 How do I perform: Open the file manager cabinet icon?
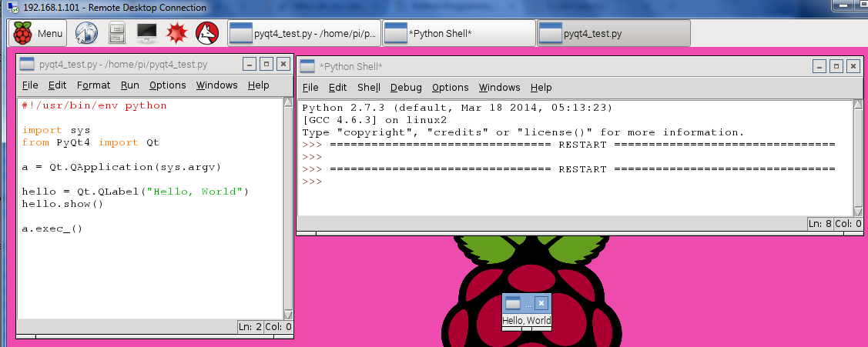[116, 33]
